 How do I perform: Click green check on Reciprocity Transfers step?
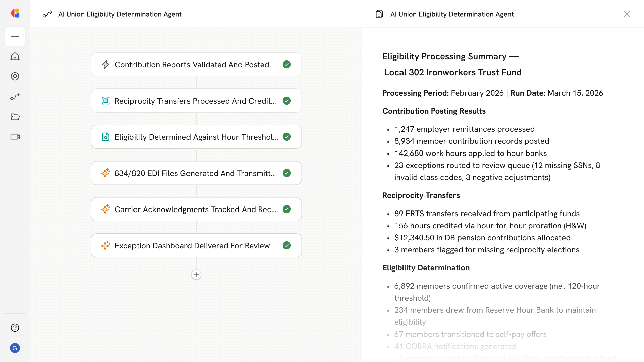(x=287, y=101)
